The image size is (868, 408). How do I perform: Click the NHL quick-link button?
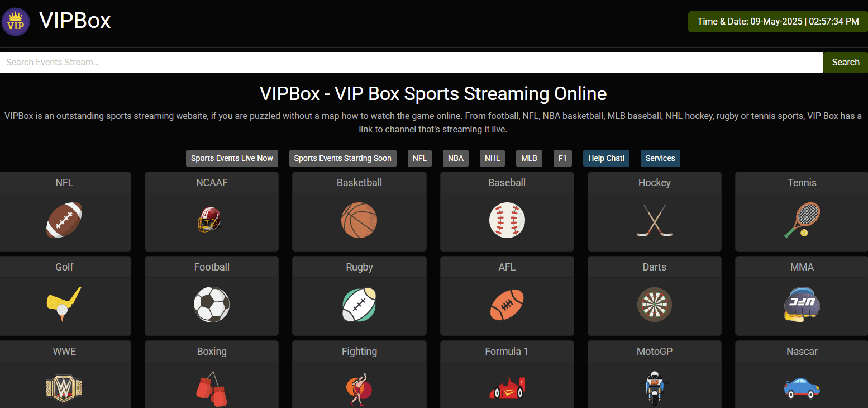click(x=493, y=158)
